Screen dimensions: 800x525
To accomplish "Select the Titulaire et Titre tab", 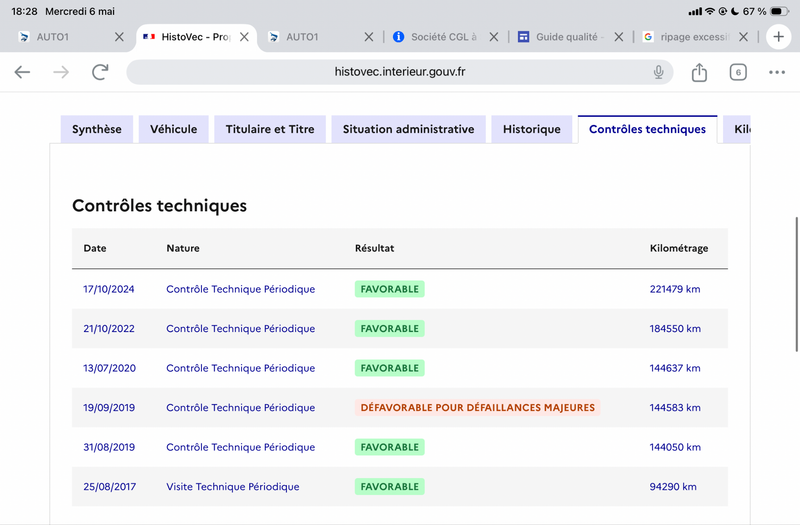I will [270, 129].
